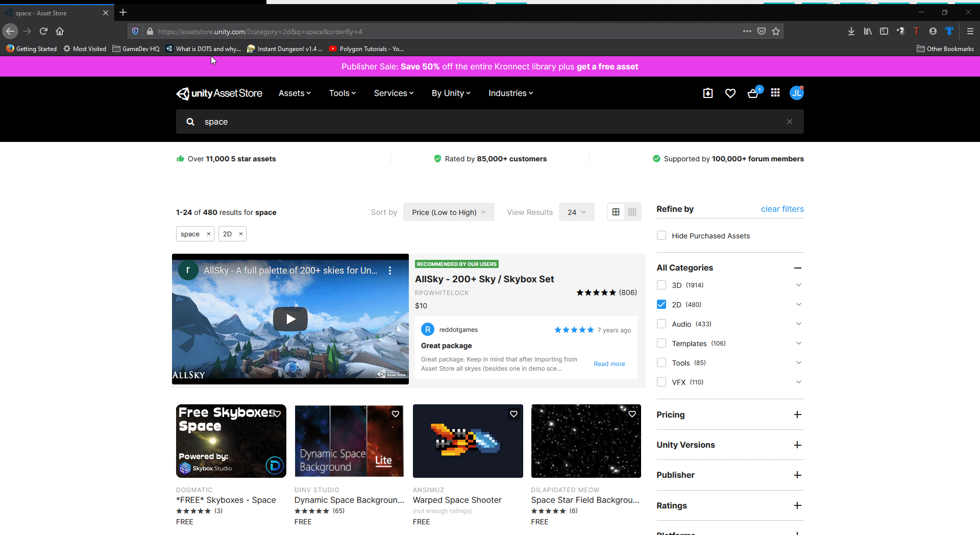This screenshot has height=535, width=980.
Task: Uncheck the 2D category box
Action: 661,304
